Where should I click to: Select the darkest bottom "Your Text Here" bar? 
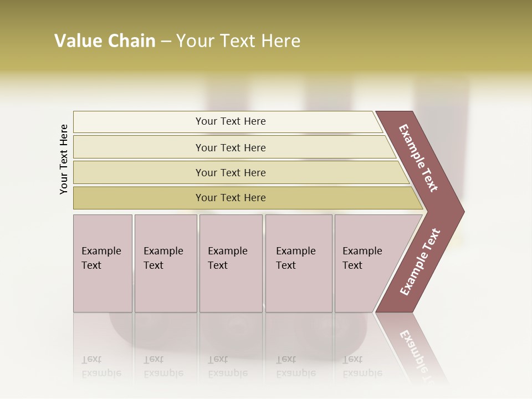click(231, 198)
